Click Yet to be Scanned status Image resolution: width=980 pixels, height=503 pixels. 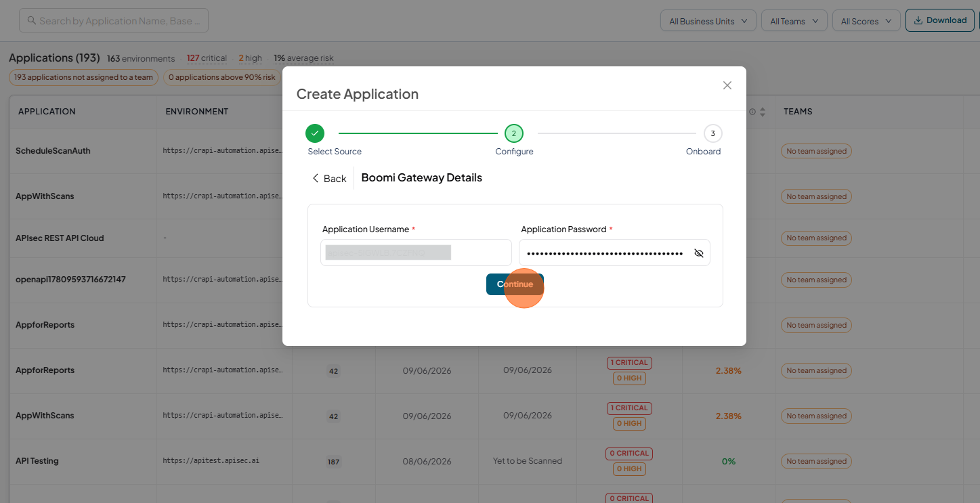pyautogui.click(x=528, y=461)
